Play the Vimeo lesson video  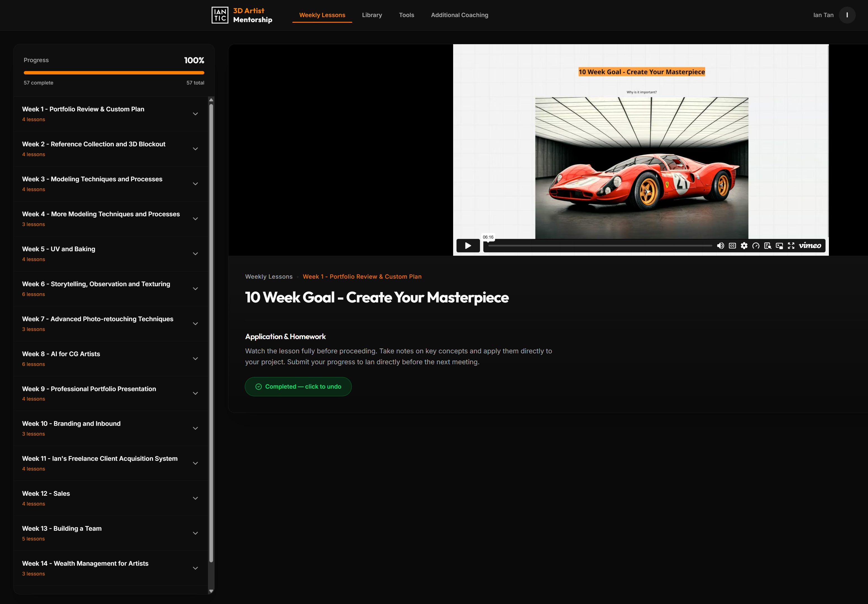click(468, 246)
